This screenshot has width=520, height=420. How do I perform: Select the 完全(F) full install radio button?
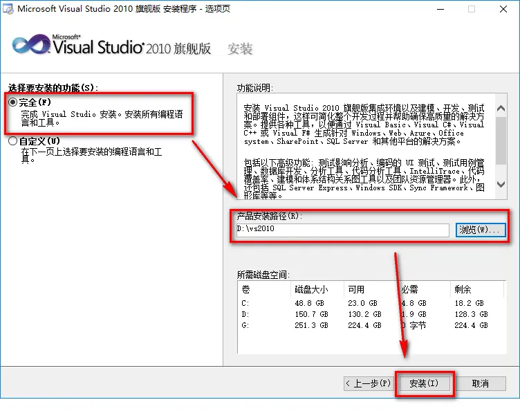[x=13, y=102]
